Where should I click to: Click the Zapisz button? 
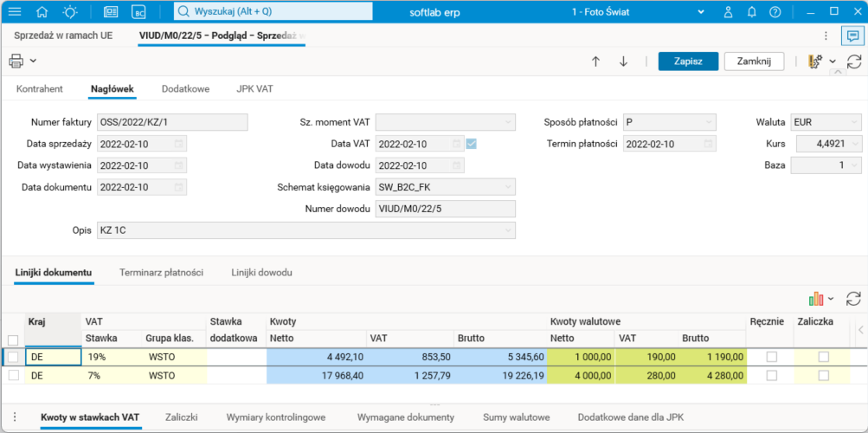[688, 61]
